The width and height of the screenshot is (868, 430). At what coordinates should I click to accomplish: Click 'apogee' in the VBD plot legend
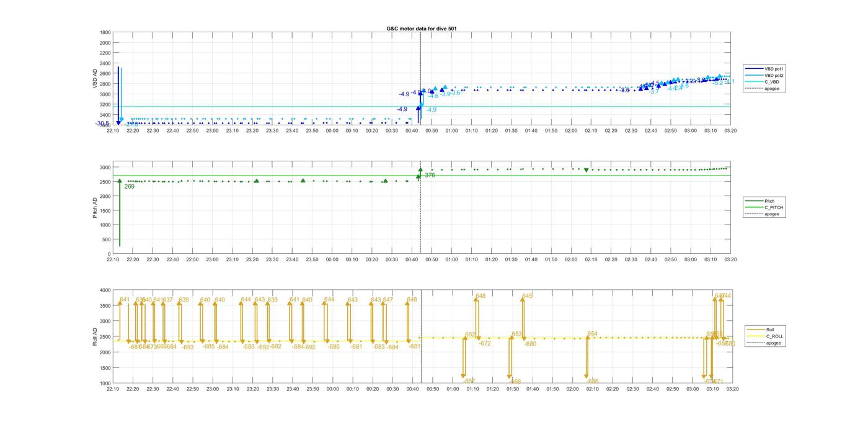(x=772, y=89)
